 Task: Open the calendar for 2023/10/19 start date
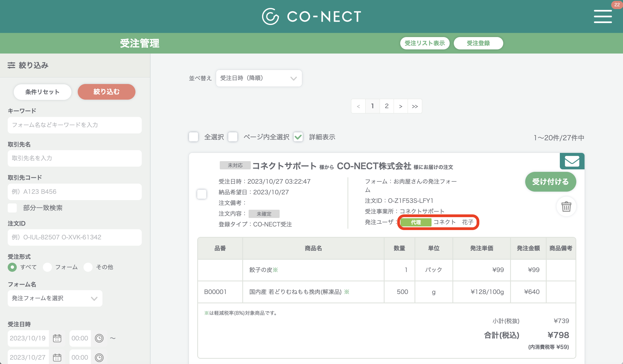pos(57,338)
